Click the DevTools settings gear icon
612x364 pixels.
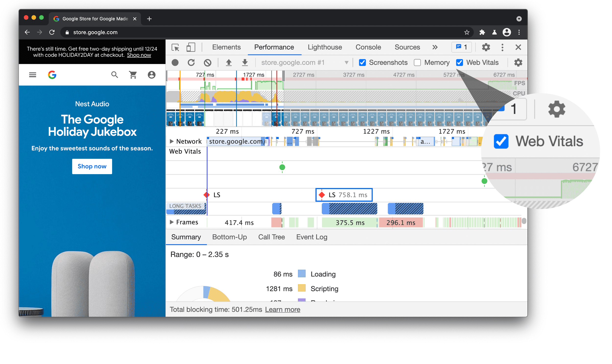pos(486,47)
